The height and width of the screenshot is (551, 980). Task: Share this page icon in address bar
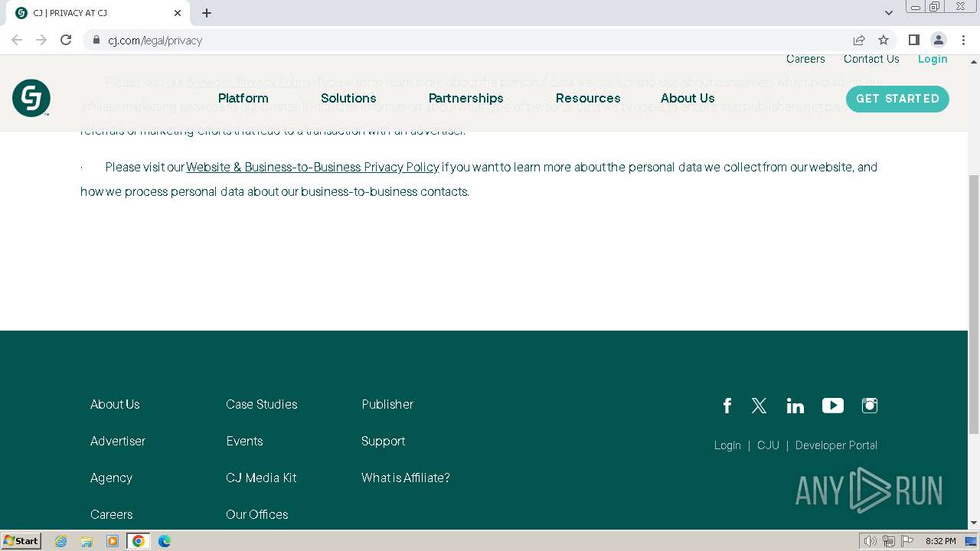click(859, 40)
